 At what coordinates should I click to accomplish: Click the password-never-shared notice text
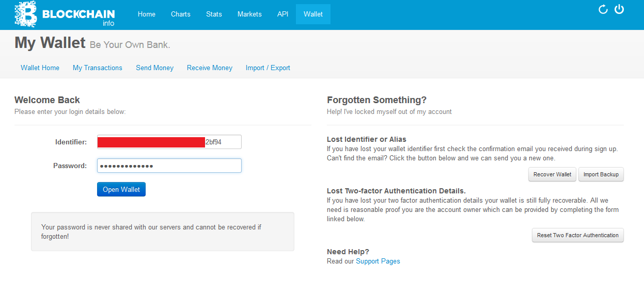click(x=151, y=232)
